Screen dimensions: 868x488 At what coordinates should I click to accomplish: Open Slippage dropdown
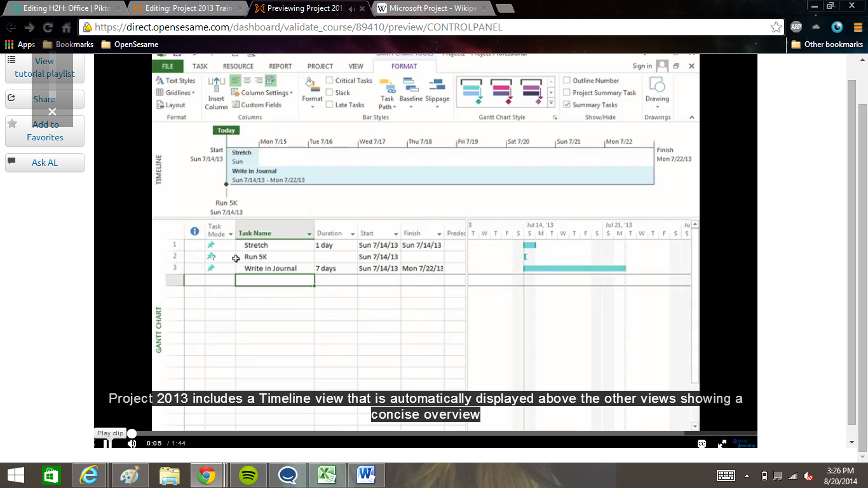437,93
